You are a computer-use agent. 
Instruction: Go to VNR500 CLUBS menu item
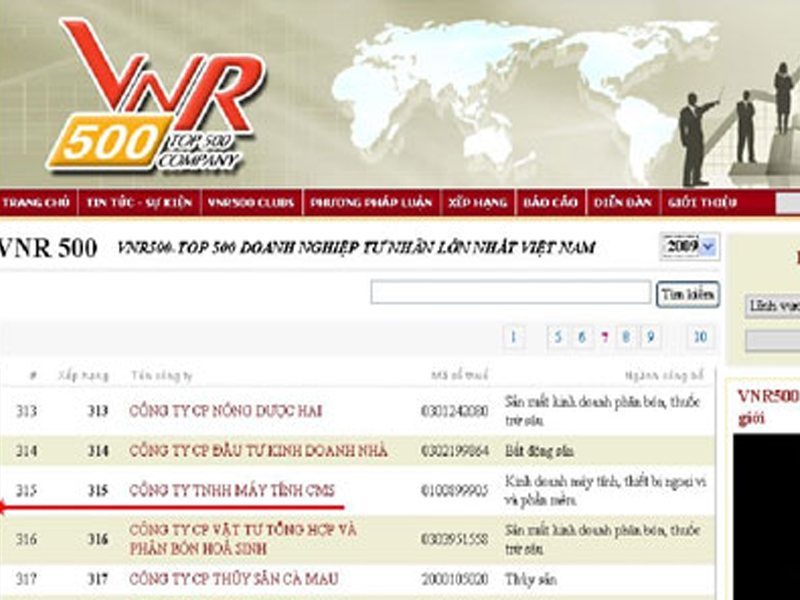point(251,203)
